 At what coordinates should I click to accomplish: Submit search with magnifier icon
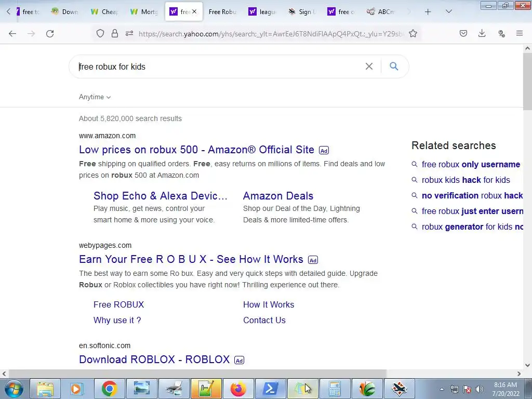coord(394,66)
